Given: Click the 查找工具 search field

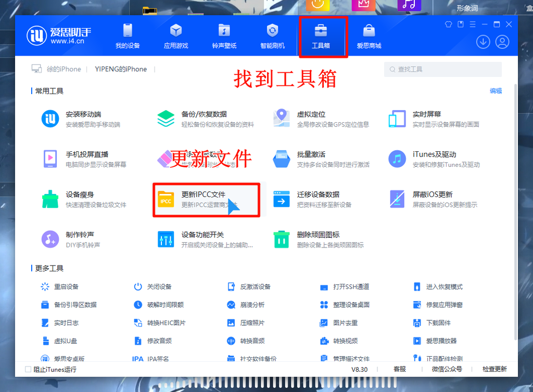Looking at the screenshot, I should coord(442,70).
